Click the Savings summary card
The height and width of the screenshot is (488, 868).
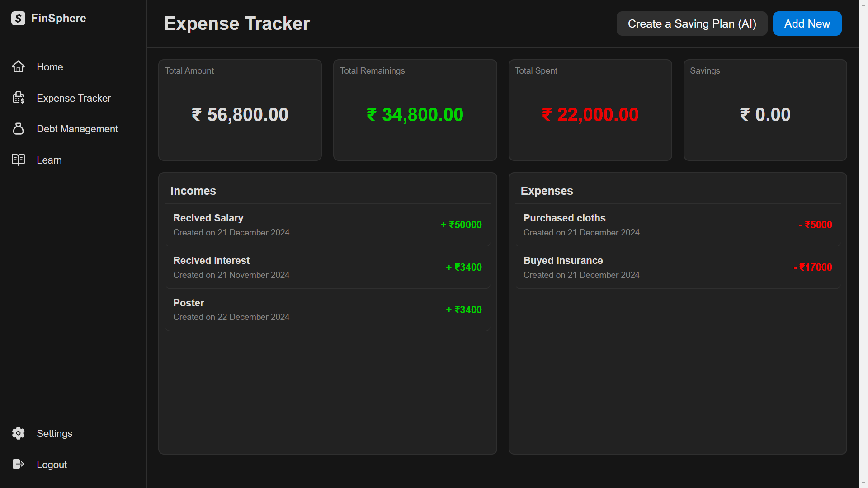pos(765,110)
